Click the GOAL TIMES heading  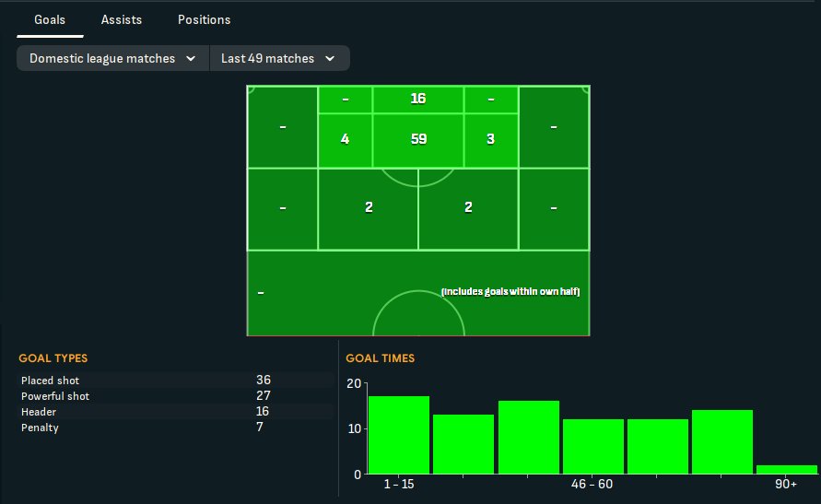pos(380,358)
